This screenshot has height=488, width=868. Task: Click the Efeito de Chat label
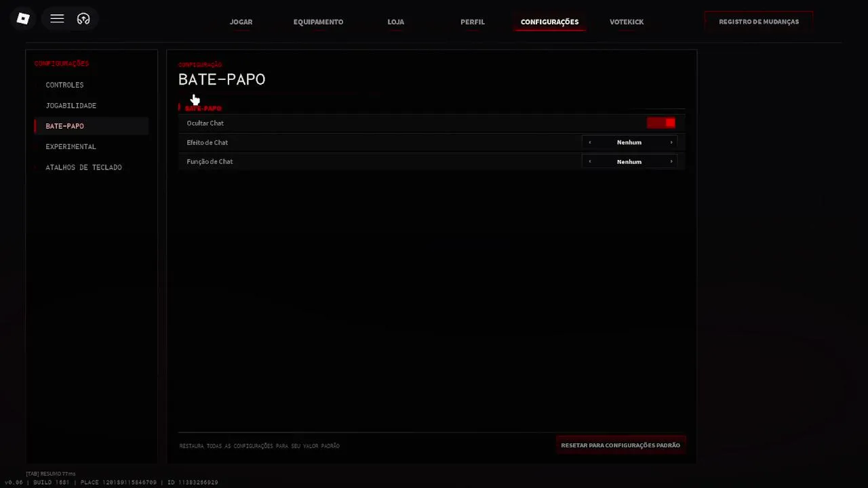click(207, 142)
